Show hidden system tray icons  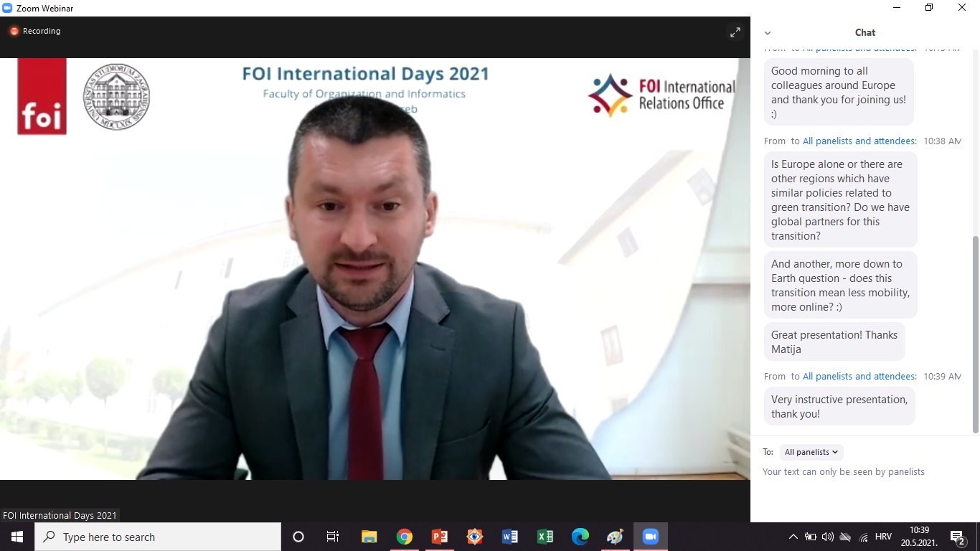(x=793, y=537)
